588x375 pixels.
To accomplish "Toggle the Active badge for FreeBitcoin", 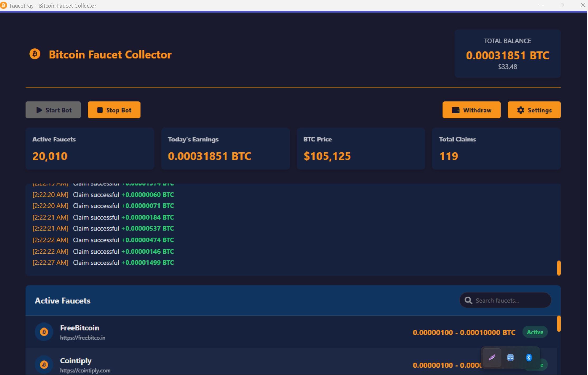I will coord(535,332).
